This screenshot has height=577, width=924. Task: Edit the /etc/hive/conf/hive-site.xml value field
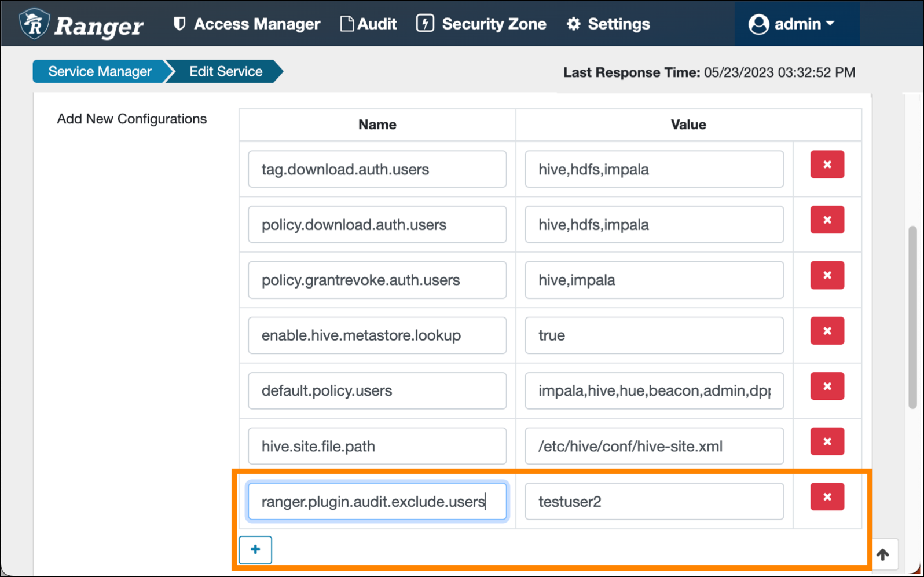(x=654, y=446)
